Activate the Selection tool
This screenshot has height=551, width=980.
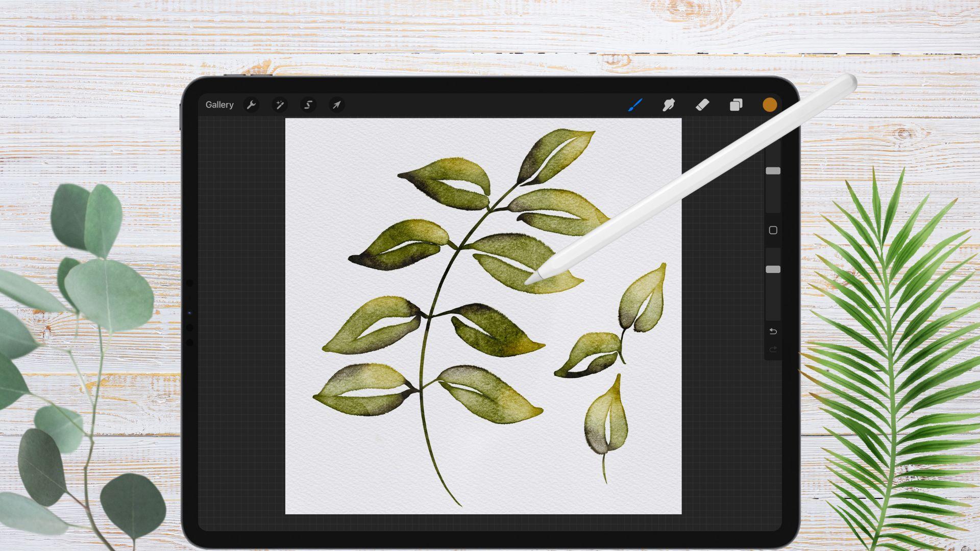308,105
